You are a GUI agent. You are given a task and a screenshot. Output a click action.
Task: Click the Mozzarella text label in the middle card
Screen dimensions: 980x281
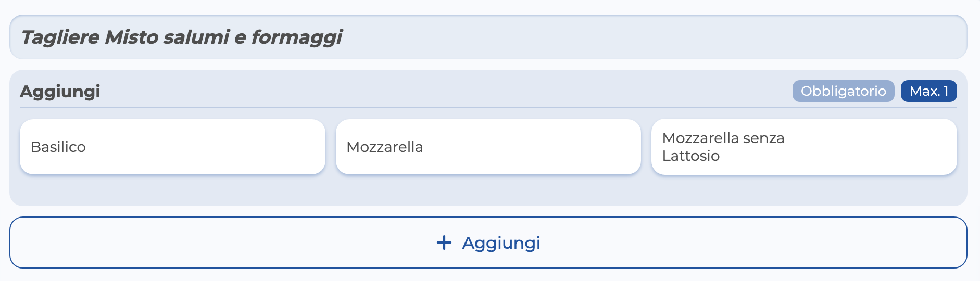point(385,147)
